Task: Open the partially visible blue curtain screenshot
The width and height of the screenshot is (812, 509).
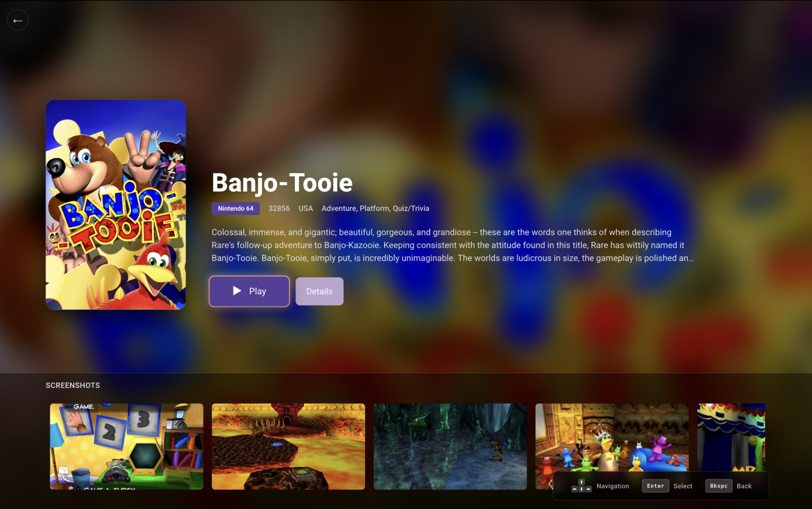Action: (731, 438)
